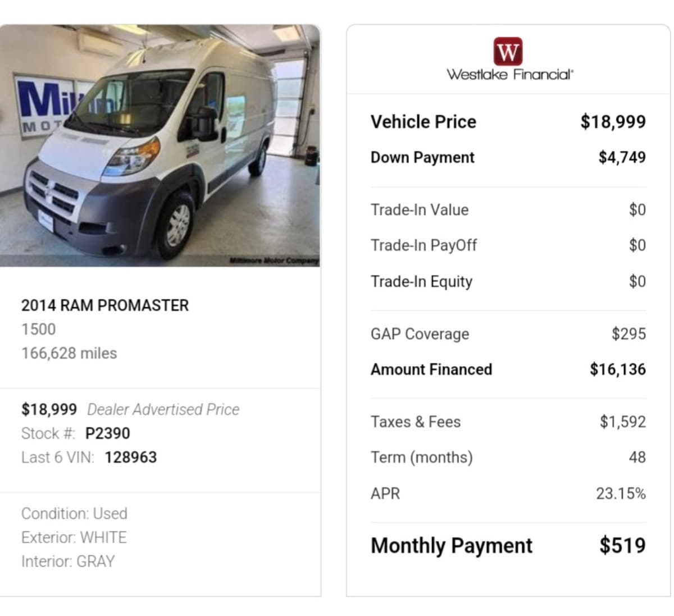Click the Monthly Payment $519 total
The height and width of the screenshot is (616, 674).
[x=622, y=545]
